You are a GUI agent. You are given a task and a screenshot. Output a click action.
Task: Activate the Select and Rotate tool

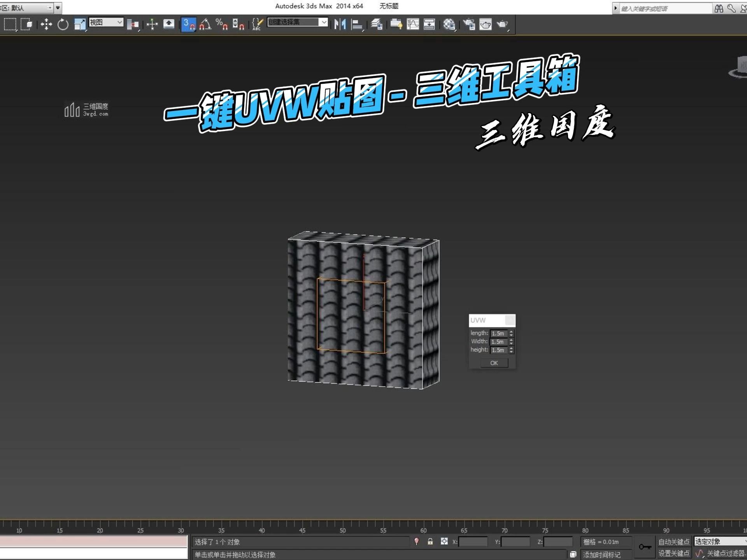(62, 24)
